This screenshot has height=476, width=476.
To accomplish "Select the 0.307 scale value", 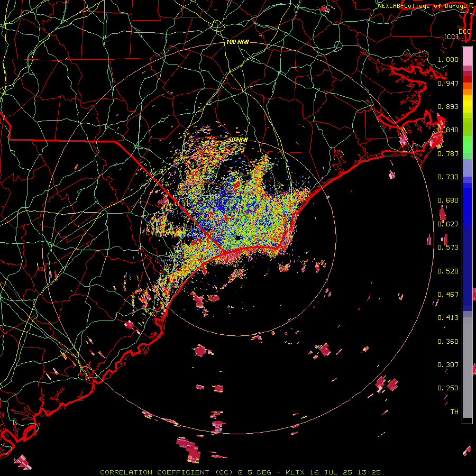I will [x=448, y=365].
